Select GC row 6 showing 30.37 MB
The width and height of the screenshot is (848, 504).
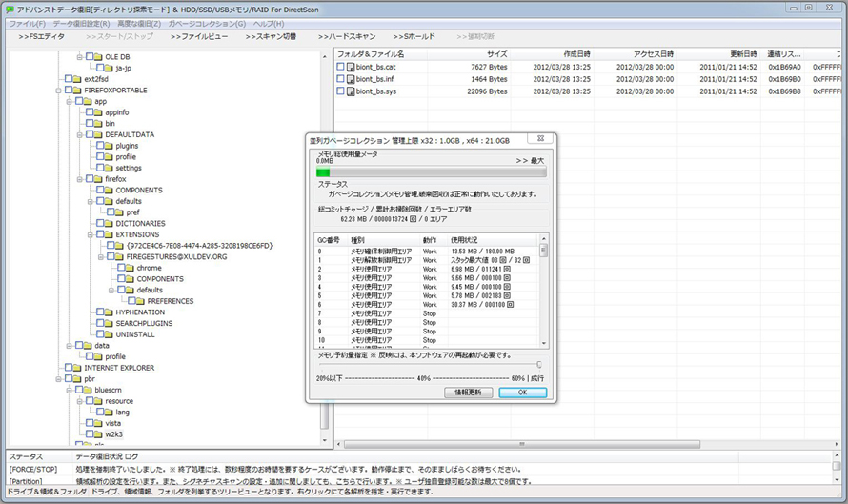(427, 305)
